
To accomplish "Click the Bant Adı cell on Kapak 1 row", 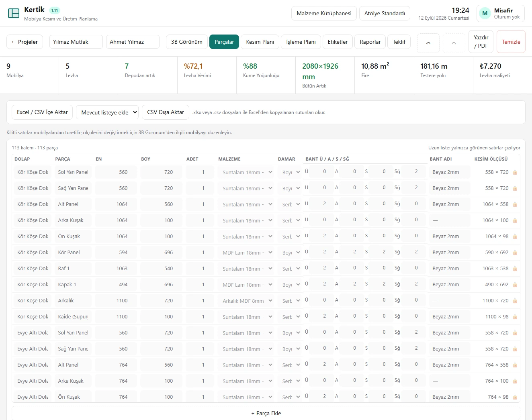I will [450, 285].
